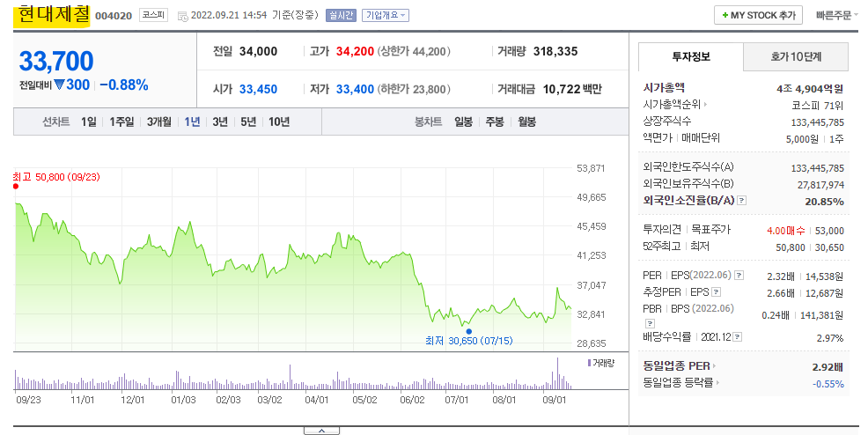
Task: Click the 거래대금 value 10,722 백만
Action: click(x=572, y=89)
